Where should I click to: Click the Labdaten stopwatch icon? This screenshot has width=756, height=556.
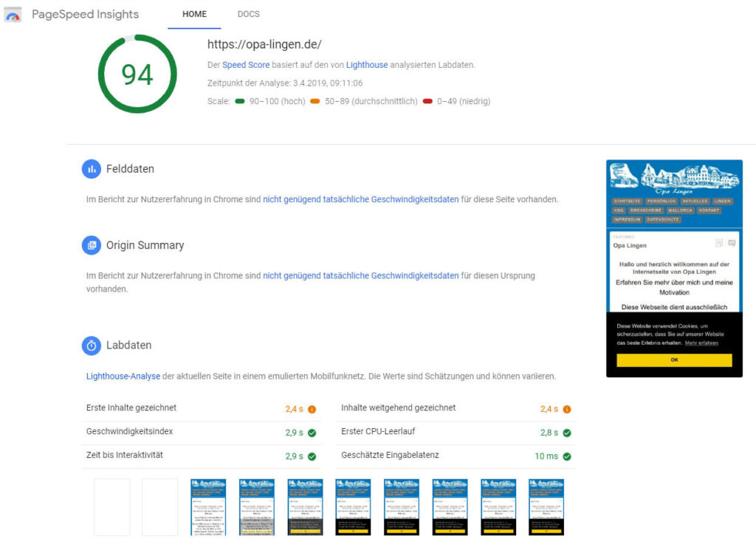pos(92,346)
